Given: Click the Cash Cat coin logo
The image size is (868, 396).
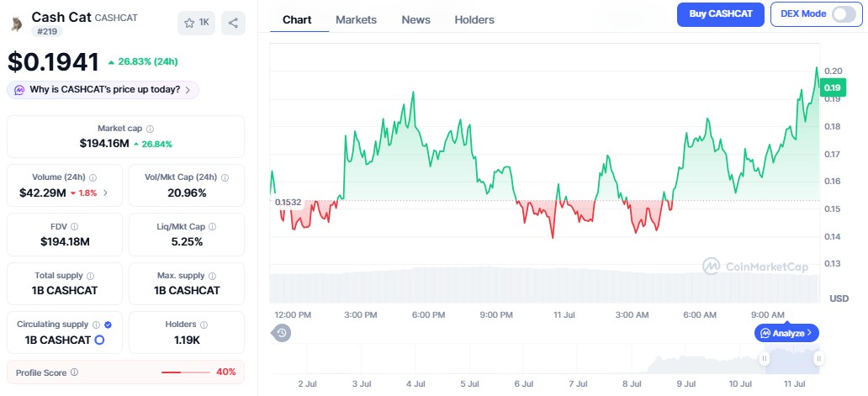Looking at the screenshot, I should pyautogui.click(x=17, y=24).
